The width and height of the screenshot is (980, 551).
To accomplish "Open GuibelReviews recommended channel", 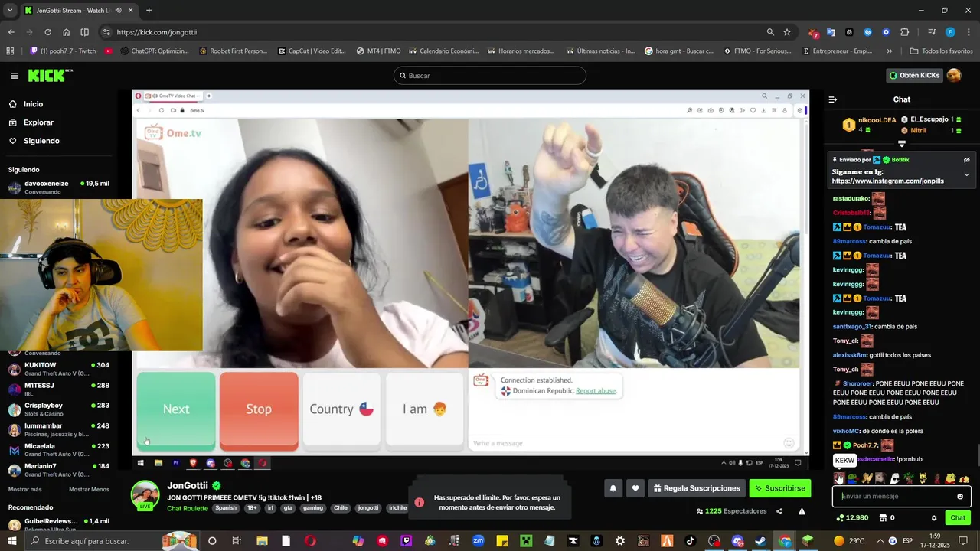I will 59,525.
